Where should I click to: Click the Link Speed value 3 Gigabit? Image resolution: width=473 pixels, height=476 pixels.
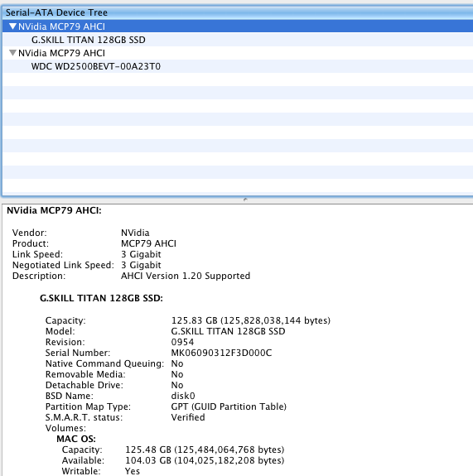click(141, 254)
